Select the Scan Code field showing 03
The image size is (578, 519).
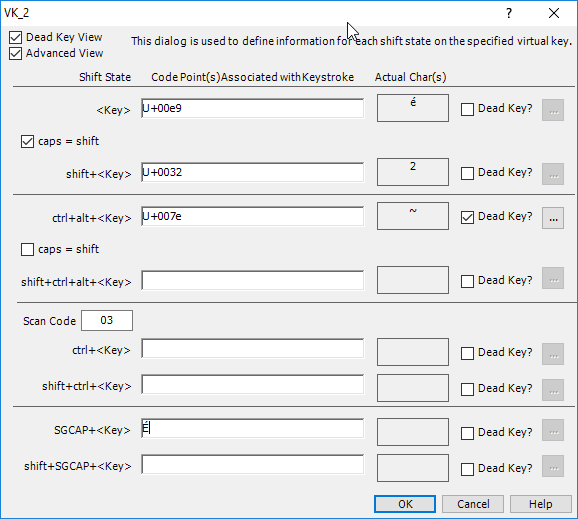(107, 320)
